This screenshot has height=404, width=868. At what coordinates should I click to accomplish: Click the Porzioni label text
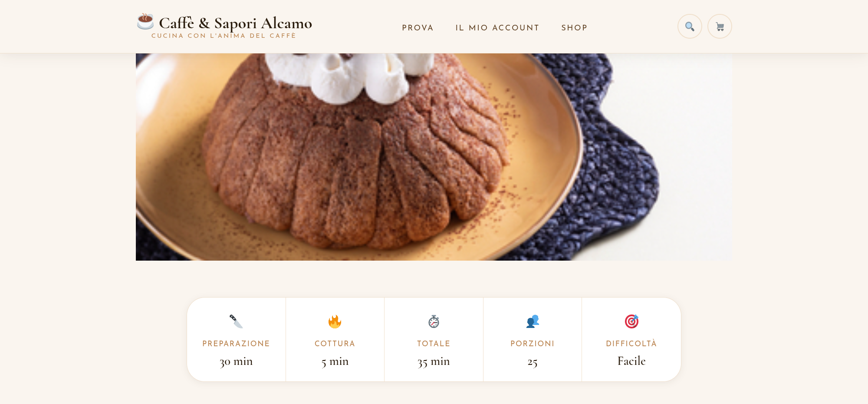click(x=533, y=344)
